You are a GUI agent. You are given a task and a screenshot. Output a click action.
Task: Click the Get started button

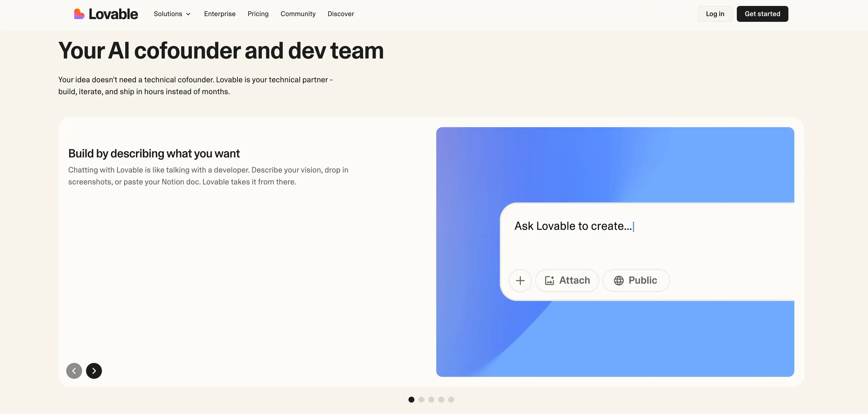click(x=763, y=14)
